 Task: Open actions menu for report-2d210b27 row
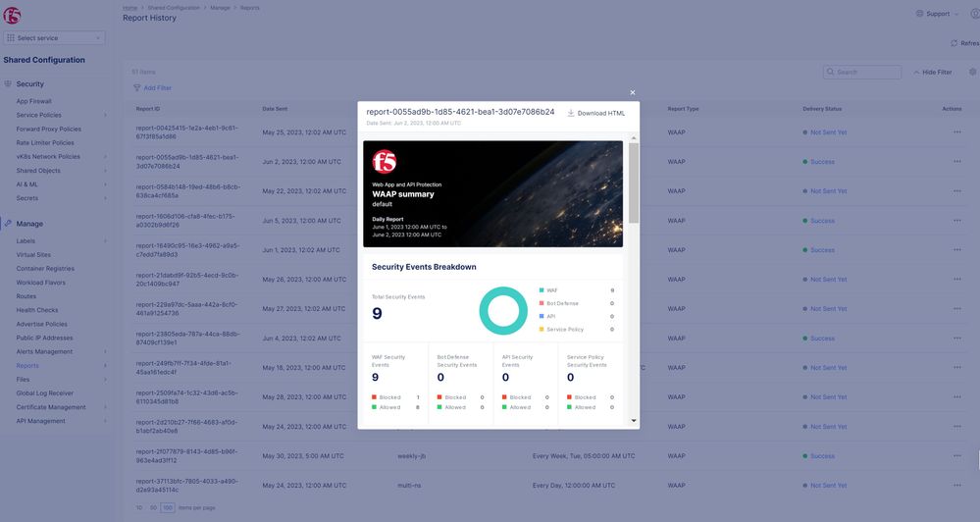tap(956, 427)
